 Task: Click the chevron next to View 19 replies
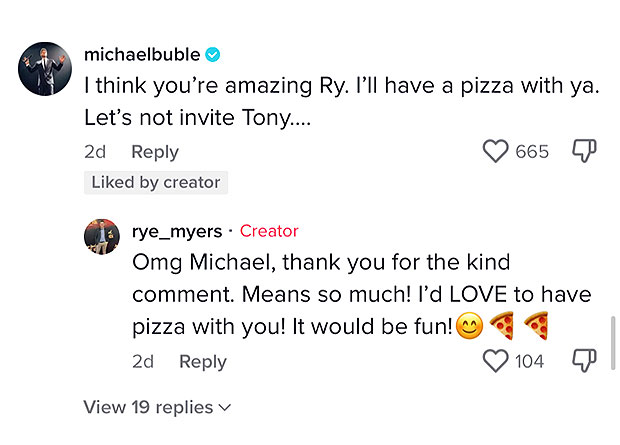point(225,408)
